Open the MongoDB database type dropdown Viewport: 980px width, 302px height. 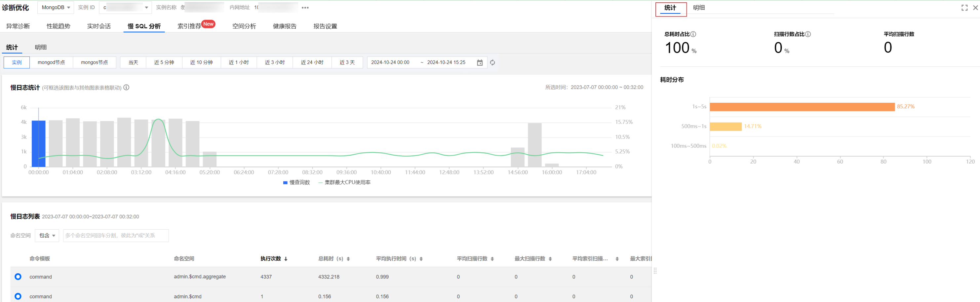click(x=56, y=8)
